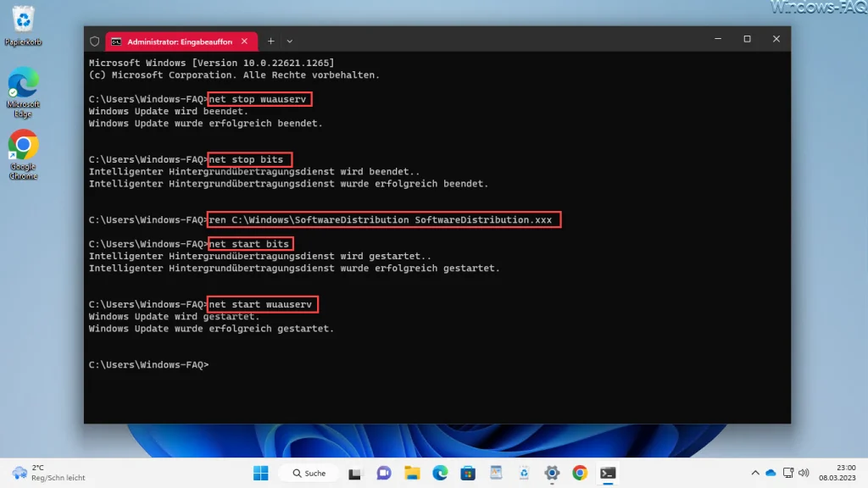Open the network tray icon

[787, 473]
